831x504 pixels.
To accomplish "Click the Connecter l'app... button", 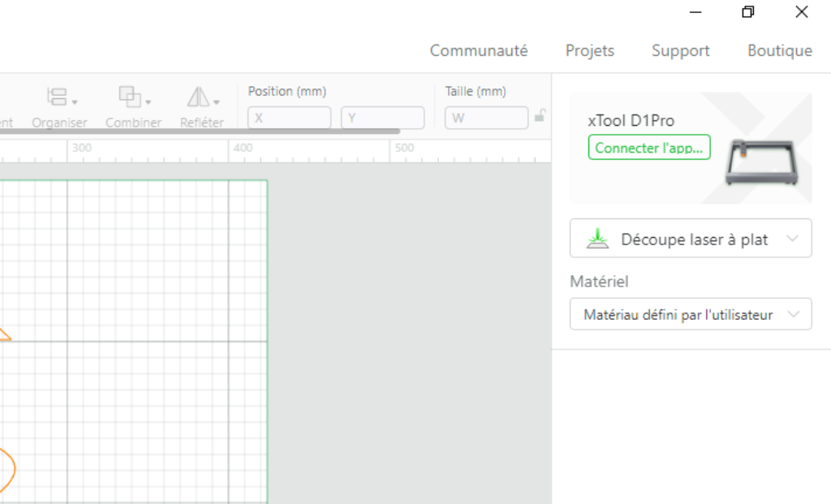I will coord(649,148).
